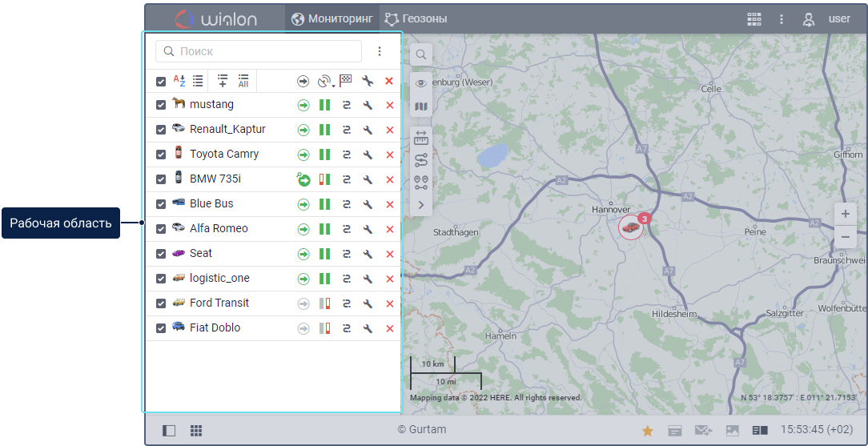Image resolution: width=868 pixels, height=446 pixels.
Task: Remove Seat unit with red X icon
Action: click(x=390, y=254)
